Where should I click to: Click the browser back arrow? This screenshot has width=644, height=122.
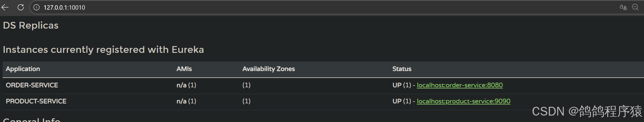5,7
